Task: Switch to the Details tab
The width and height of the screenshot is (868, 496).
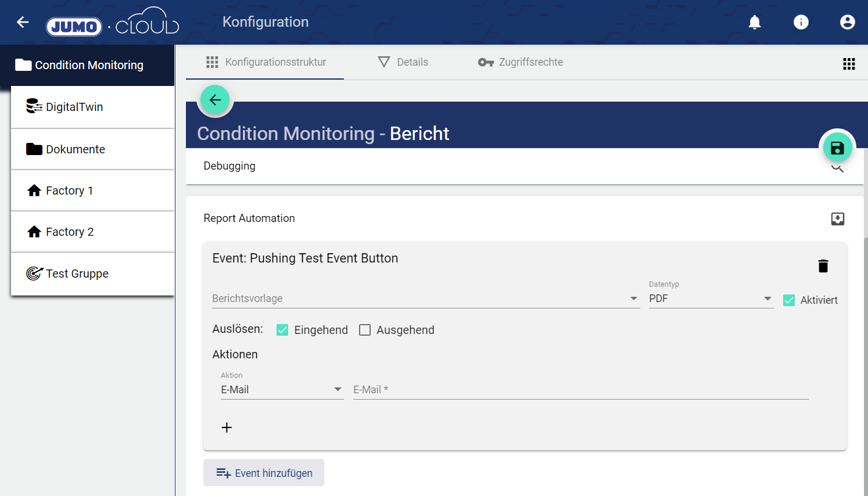Action: pos(403,62)
